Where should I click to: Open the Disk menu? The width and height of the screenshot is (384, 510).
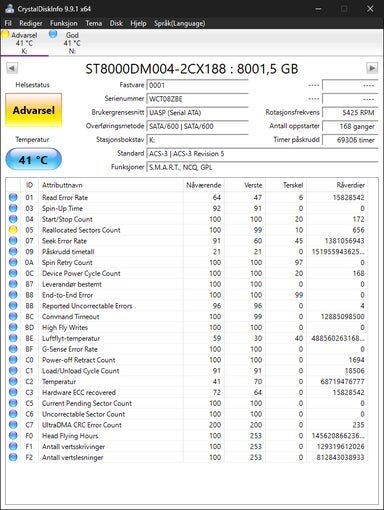point(116,23)
